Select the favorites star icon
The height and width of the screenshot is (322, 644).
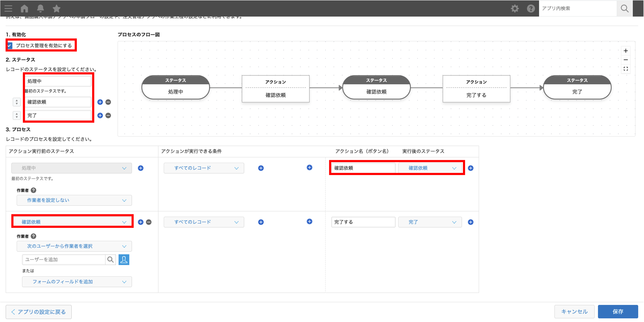[x=56, y=8]
